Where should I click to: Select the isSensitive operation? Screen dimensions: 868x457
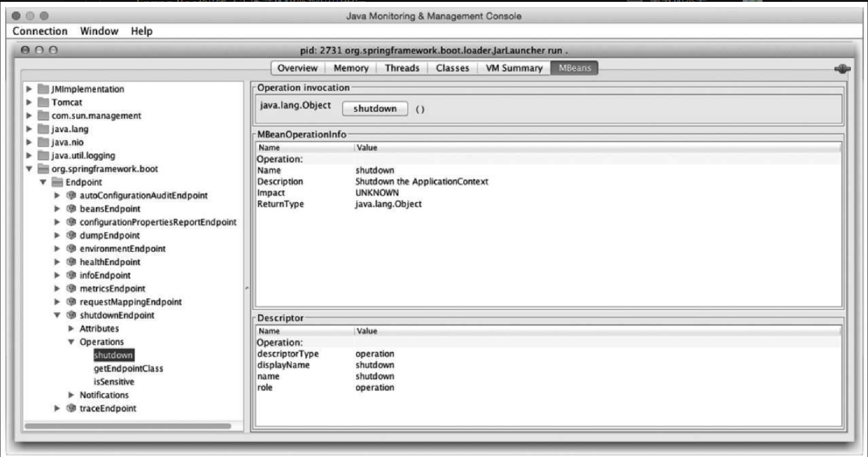pyautogui.click(x=114, y=382)
